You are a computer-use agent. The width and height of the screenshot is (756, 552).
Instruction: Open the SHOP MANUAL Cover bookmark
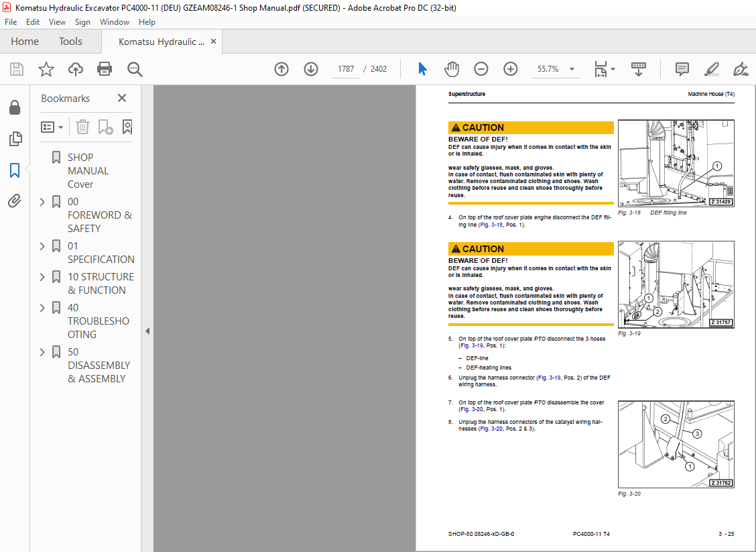coord(88,171)
